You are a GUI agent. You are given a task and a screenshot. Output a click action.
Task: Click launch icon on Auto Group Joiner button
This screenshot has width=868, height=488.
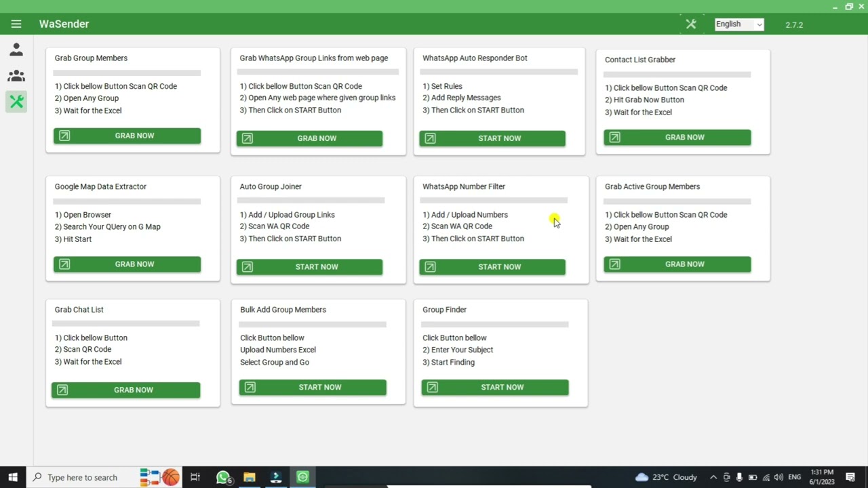(247, 267)
